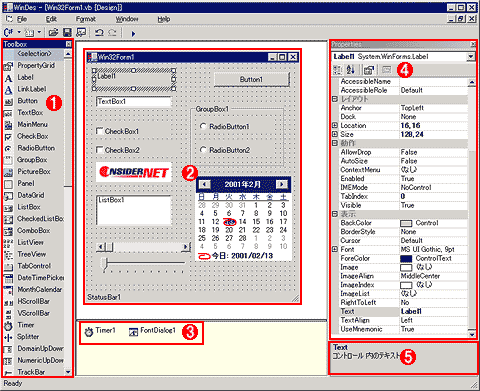480x391 pixels.
Task: Open the Format menu
Action: click(x=85, y=19)
